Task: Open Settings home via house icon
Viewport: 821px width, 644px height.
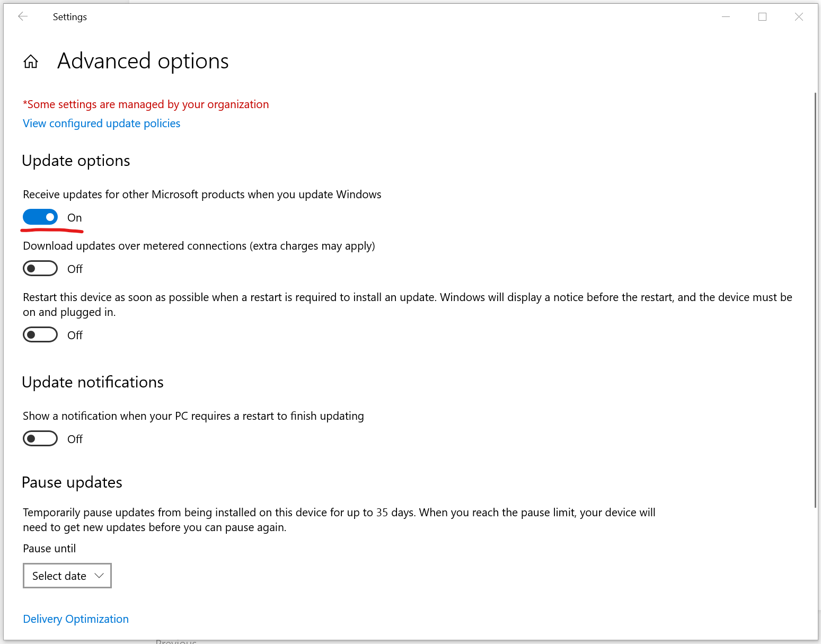Action: click(31, 61)
